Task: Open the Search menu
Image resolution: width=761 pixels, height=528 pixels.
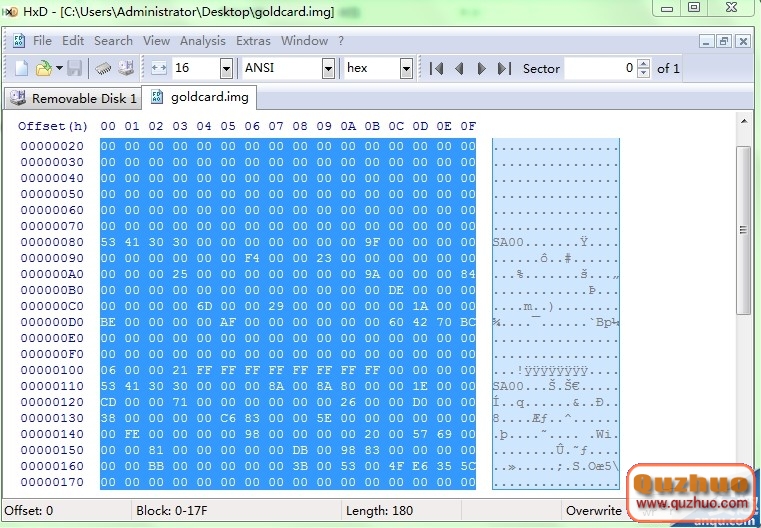Action: [113, 41]
